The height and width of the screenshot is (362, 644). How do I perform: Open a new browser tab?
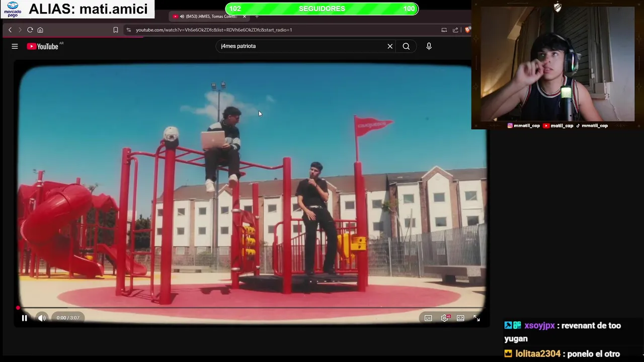pos(257,17)
